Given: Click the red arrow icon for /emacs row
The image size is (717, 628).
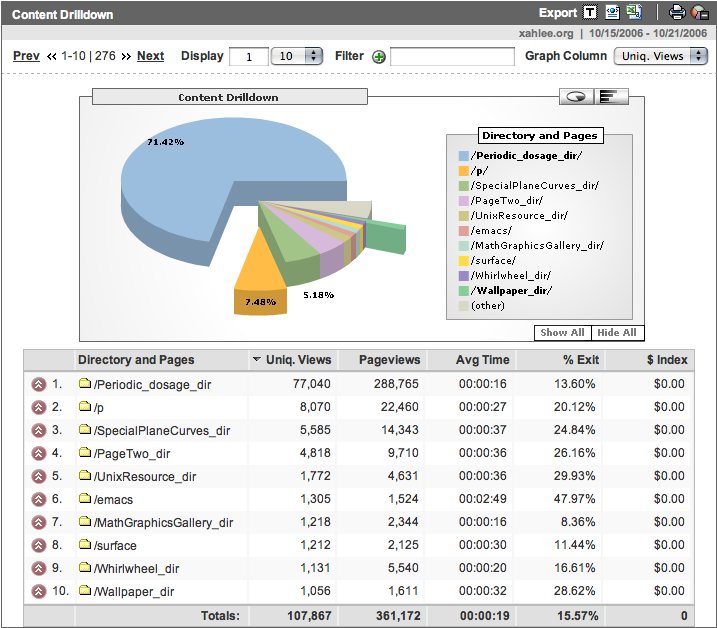Looking at the screenshot, I should [x=38, y=500].
